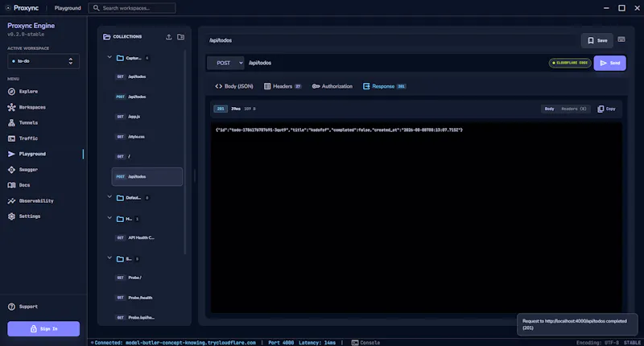The image size is (644, 346).
Task: Show response Body view toggle
Action: [549, 109]
